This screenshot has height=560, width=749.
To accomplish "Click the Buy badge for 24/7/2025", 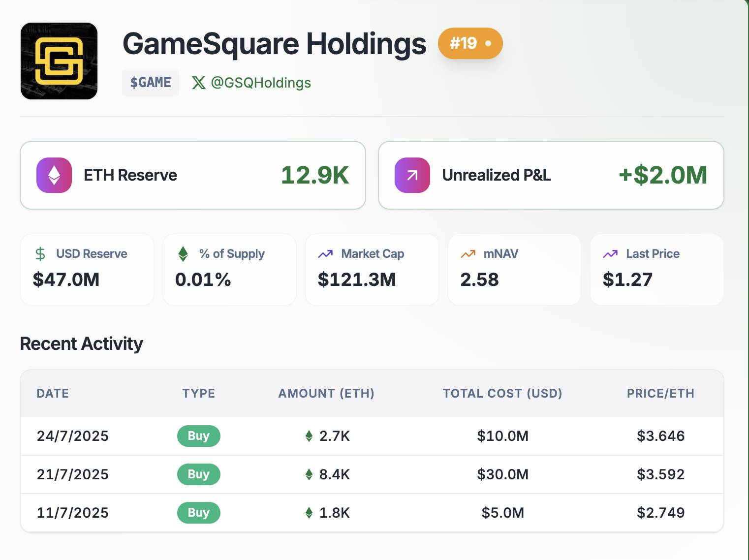I will pyautogui.click(x=198, y=436).
